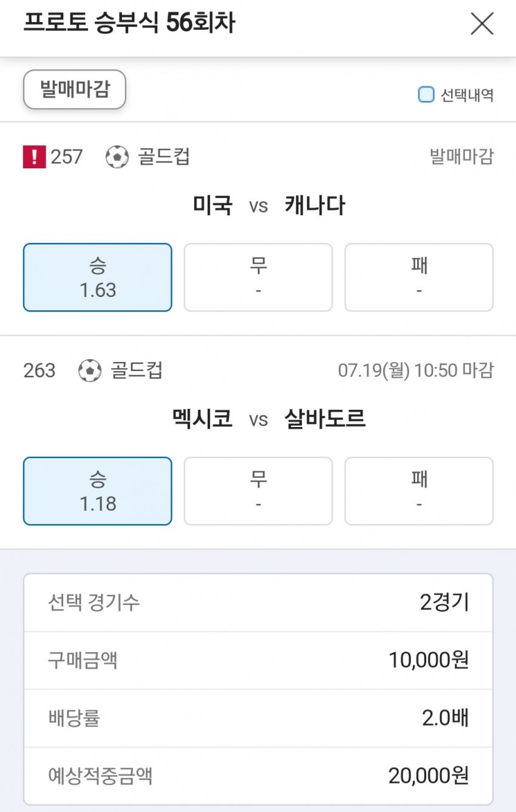Image resolution: width=516 pixels, height=812 pixels.
Task: Toggle the 선택내역 checkbox
Action: point(426,95)
